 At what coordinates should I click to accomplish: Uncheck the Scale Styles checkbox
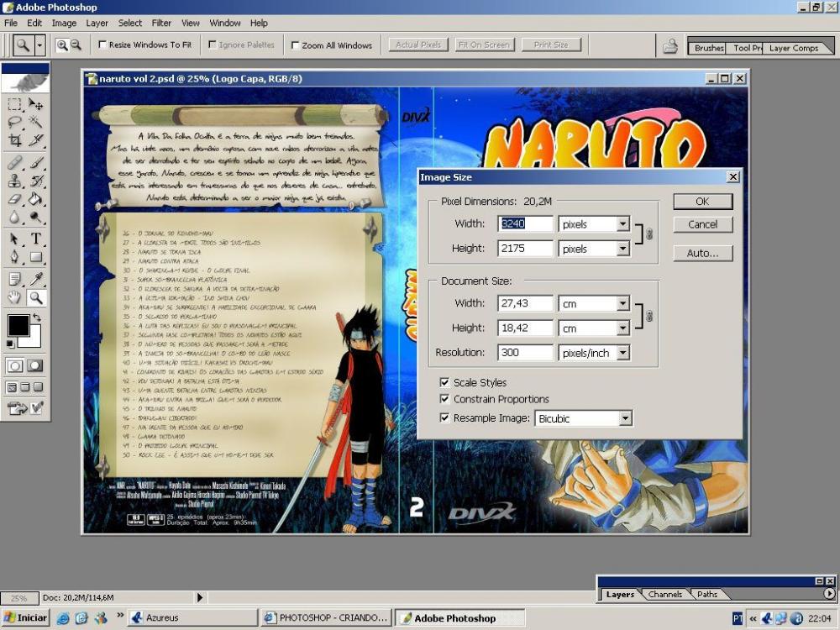(x=444, y=382)
